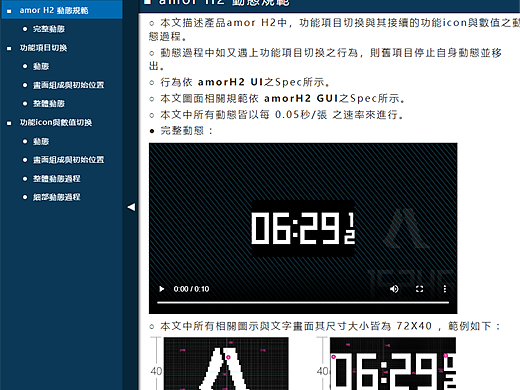520x390 pixels.
Task: Collapse the sidebar with the white triangle arrow
Action: [131, 207]
